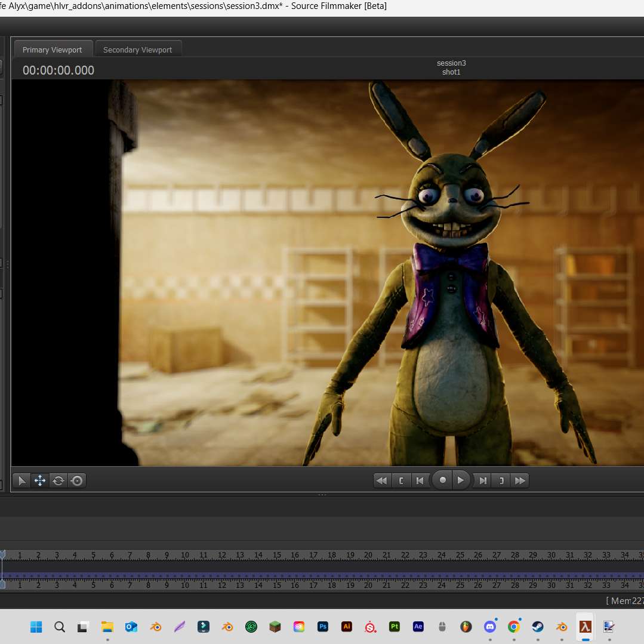
Task: Pick the screen-space manipulator circle tool
Action: [77, 480]
